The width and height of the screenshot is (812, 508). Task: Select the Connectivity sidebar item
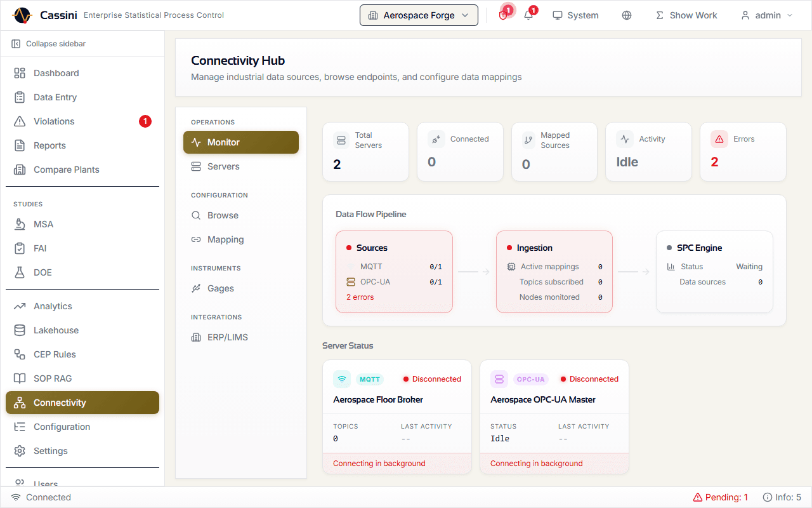pyautogui.click(x=82, y=403)
